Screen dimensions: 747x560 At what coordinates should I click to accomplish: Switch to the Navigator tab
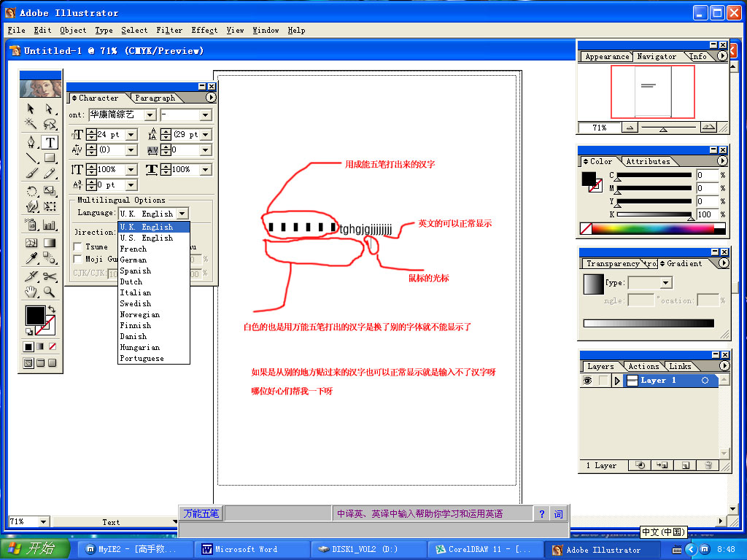(x=657, y=57)
